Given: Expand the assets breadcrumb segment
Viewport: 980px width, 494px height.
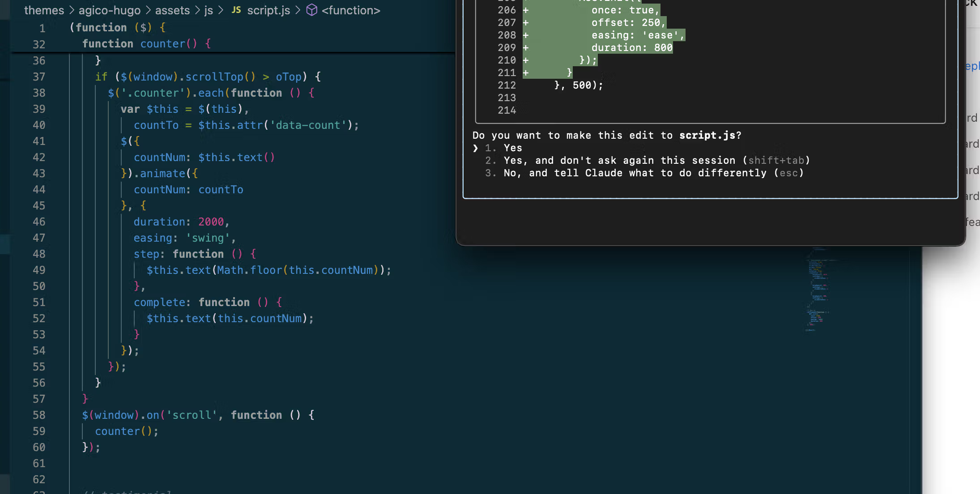Looking at the screenshot, I should click(x=172, y=10).
